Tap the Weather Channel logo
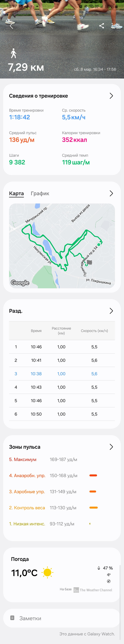The height and width of the screenshot is (644, 124). [x=93, y=590]
